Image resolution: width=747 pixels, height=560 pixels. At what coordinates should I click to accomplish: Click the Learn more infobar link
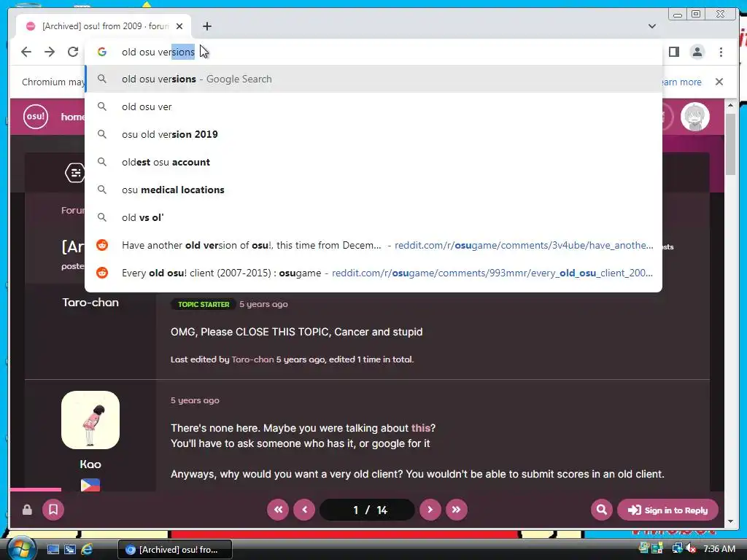[682, 82]
